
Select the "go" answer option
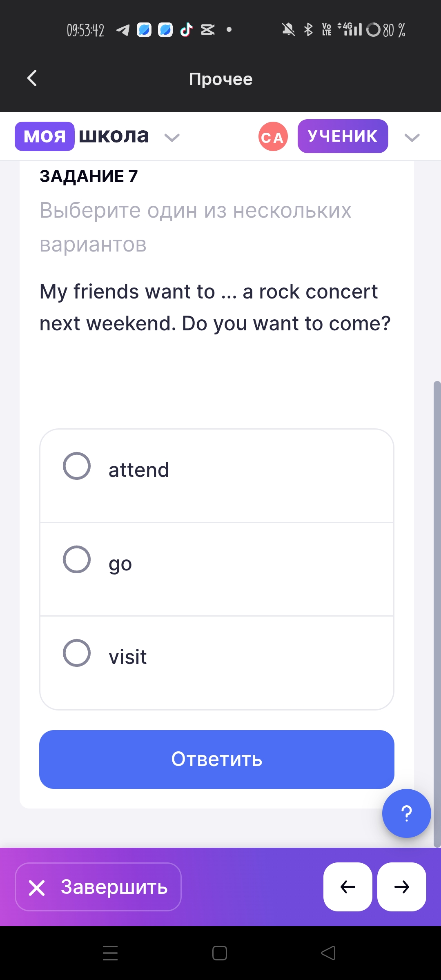(217, 569)
